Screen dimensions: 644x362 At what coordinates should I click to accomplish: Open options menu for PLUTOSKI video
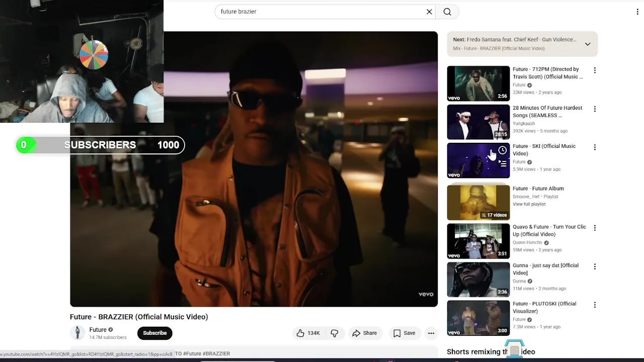[595, 305]
